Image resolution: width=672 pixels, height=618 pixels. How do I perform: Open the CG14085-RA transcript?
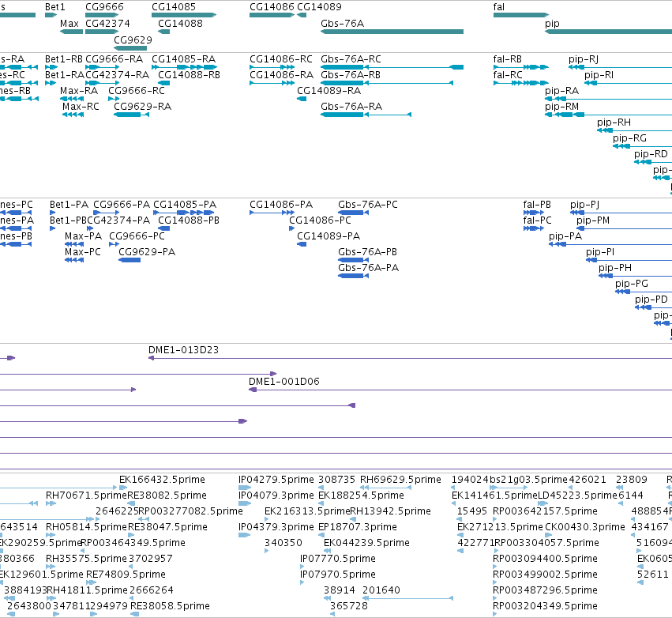[x=184, y=67]
